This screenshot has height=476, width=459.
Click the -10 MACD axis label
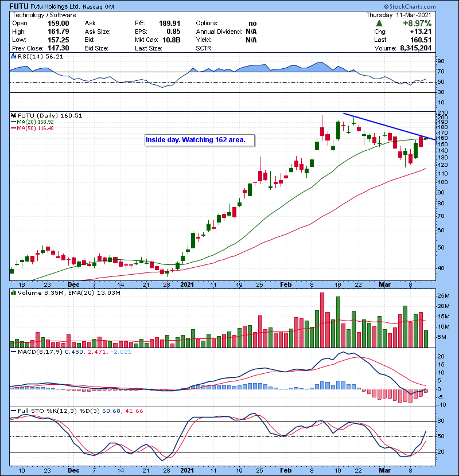[x=441, y=405]
